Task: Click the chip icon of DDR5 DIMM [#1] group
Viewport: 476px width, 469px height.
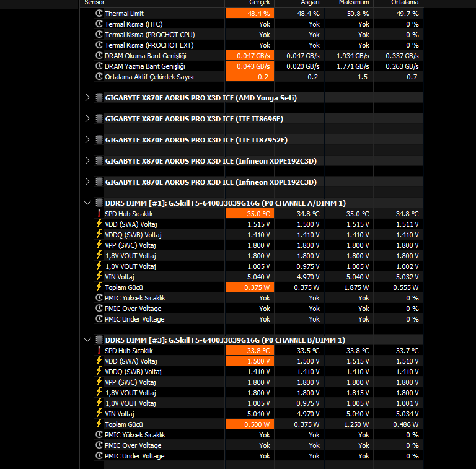Action: click(99, 203)
